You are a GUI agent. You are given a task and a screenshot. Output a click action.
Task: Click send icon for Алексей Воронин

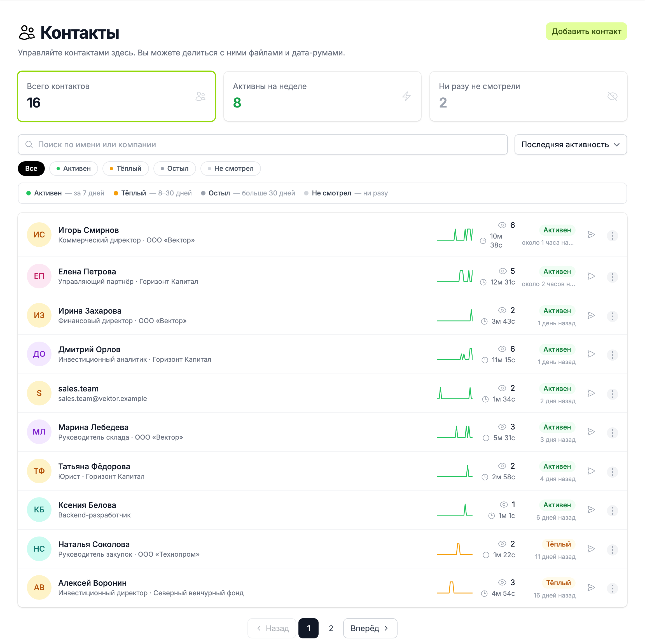coord(591,587)
